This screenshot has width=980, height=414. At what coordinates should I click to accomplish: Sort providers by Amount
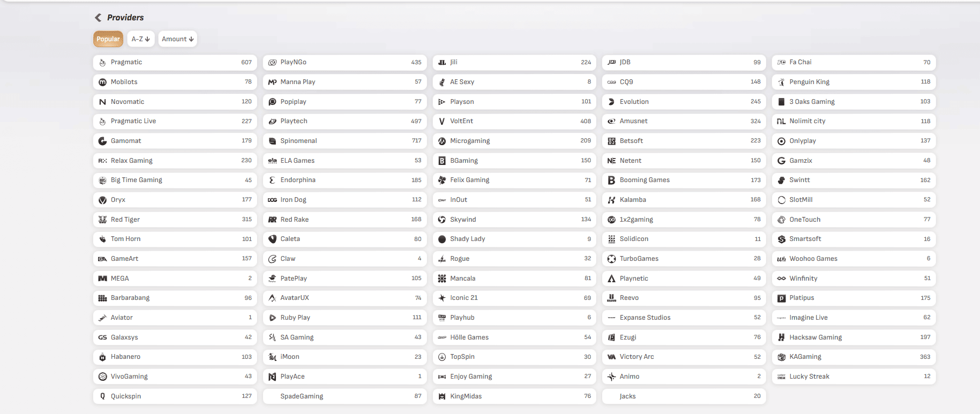pyautogui.click(x=178, y=39)
